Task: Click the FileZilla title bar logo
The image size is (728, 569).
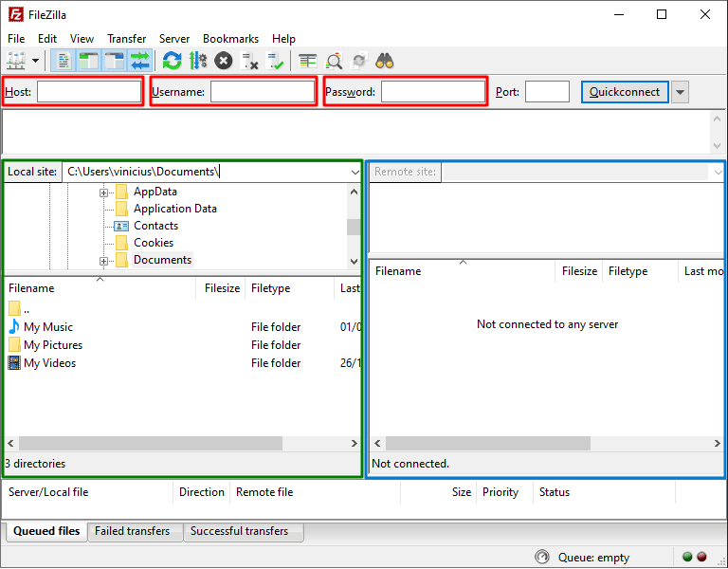Action: 15,15
